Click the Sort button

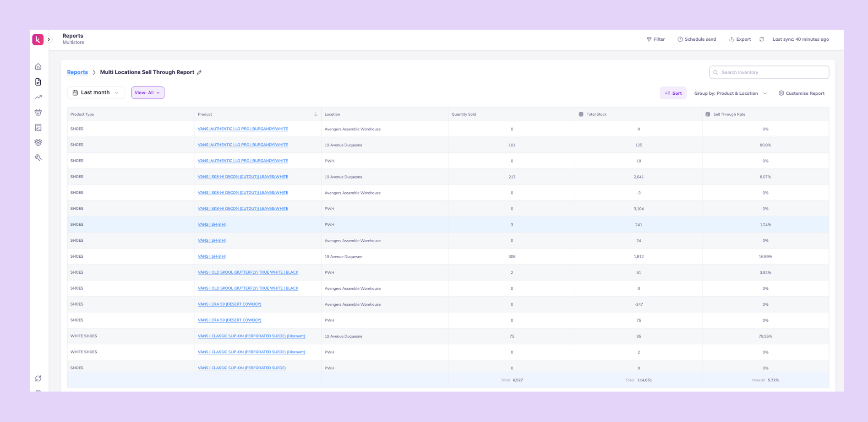coord(673,93)
